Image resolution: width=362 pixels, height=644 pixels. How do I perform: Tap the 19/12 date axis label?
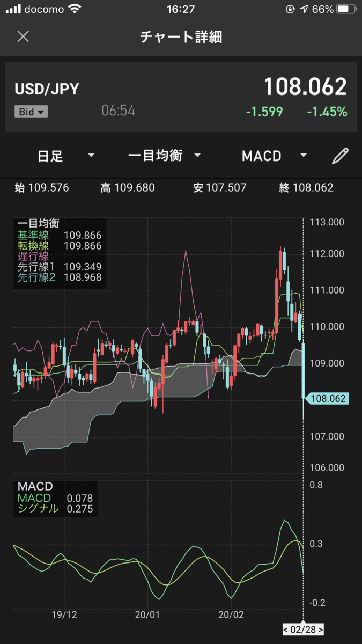click(65, 615)
